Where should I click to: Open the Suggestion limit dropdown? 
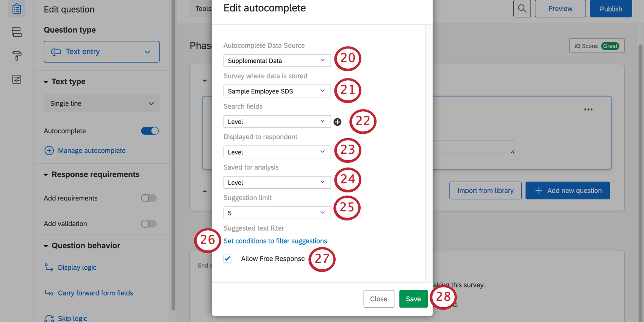click(x=277, y=213)
